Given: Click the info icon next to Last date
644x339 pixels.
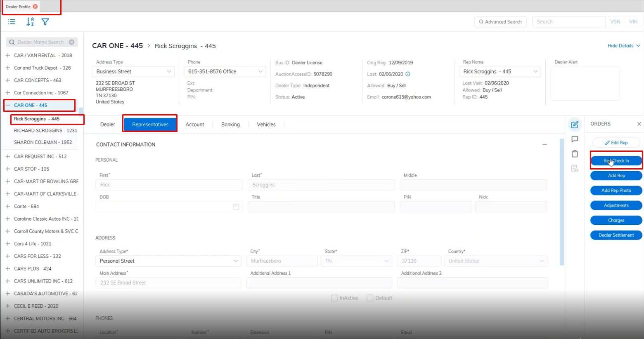Looking at the screenshot, I should click(408, 74).
